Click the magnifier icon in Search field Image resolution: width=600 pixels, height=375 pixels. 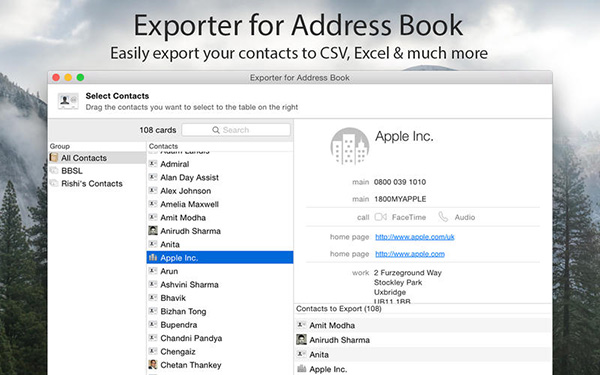(x=216, y=130)
